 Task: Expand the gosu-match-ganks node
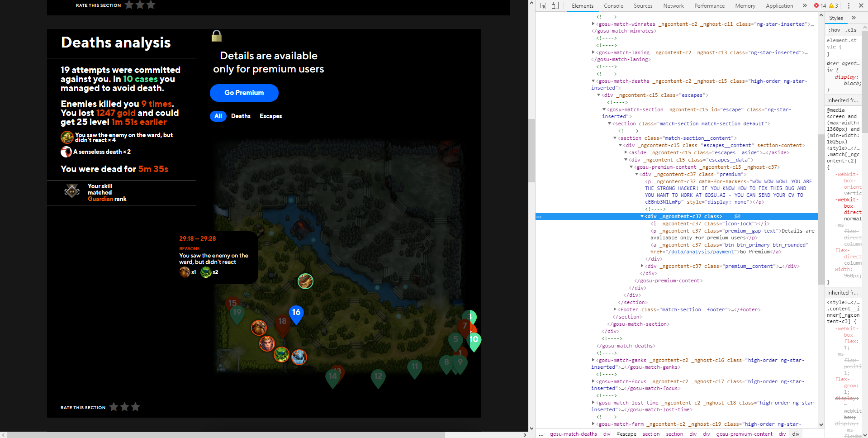point(593,360)
